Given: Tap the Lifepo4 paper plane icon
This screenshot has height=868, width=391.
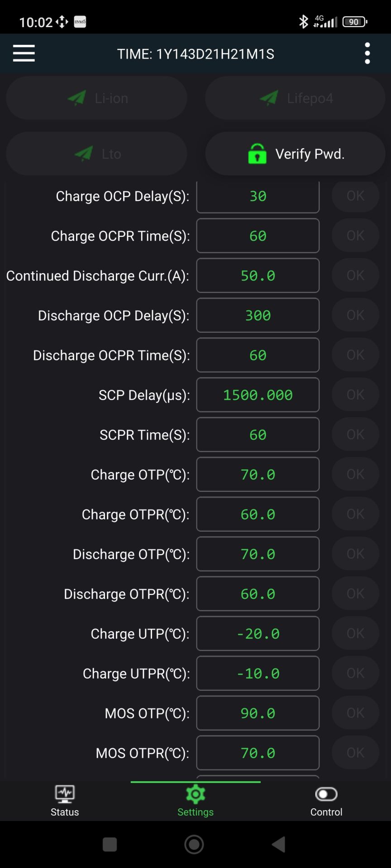Looking at the screenshot, I should point(269,98).
